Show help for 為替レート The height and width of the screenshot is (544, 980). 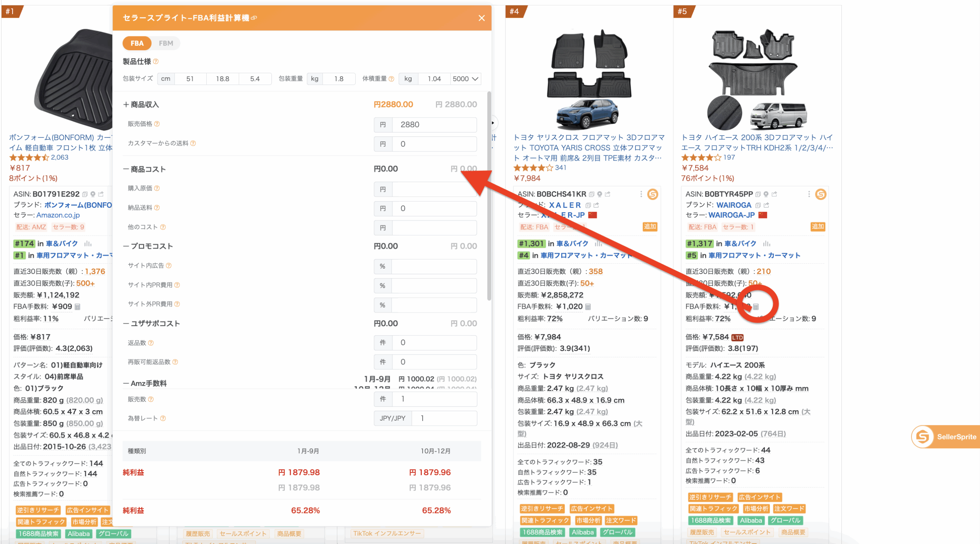coord(163,418)
